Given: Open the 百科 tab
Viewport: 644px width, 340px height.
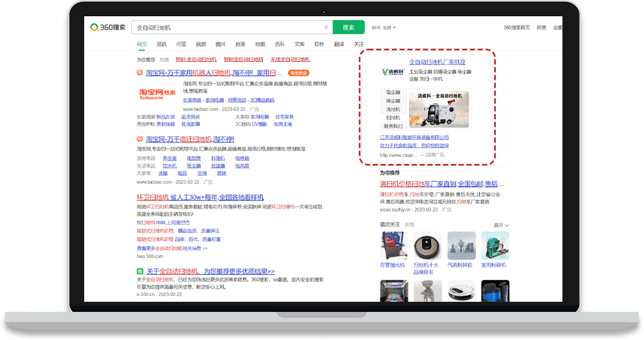Looking at the screenshot, I should [279, 44].
